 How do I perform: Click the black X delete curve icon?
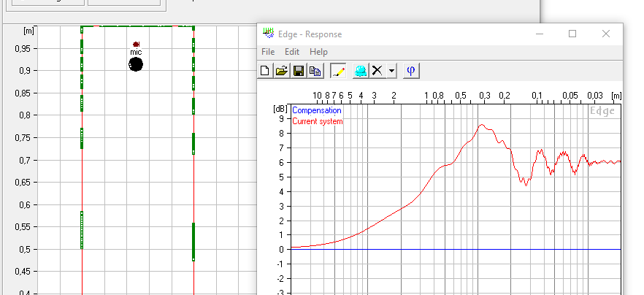coord(377,71)
